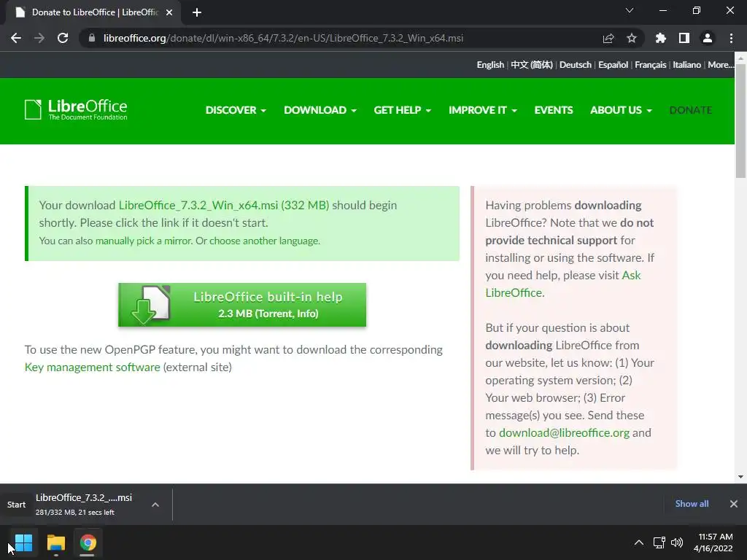This screenshot has height=560, width=747.
Task: Expand options for the msi download
Action: point(155,505)
